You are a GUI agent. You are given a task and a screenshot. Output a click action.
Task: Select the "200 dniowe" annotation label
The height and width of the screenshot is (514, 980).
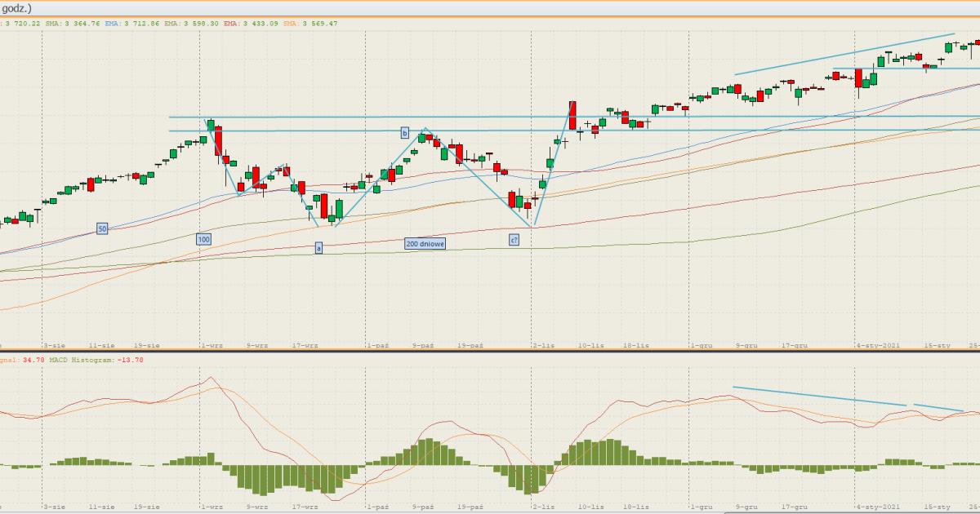[x=425, y=243]
